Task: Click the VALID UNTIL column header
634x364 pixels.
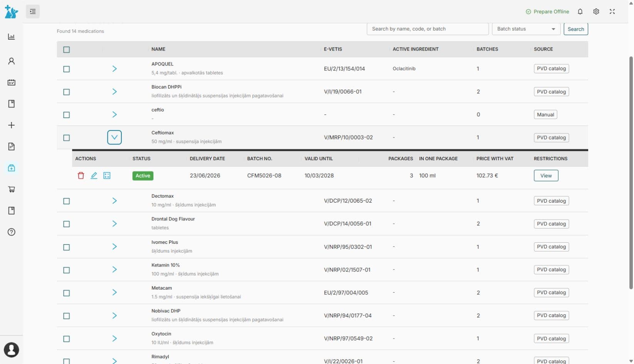Action: point(319,159)
